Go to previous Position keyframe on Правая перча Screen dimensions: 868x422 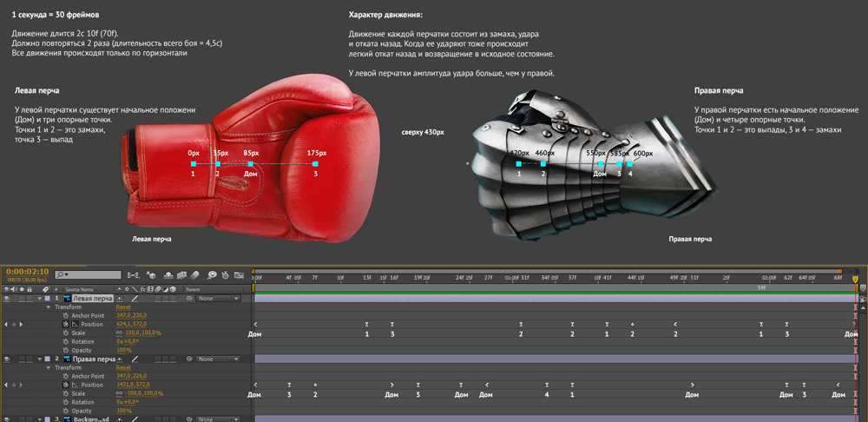click(x=6, y=385)
